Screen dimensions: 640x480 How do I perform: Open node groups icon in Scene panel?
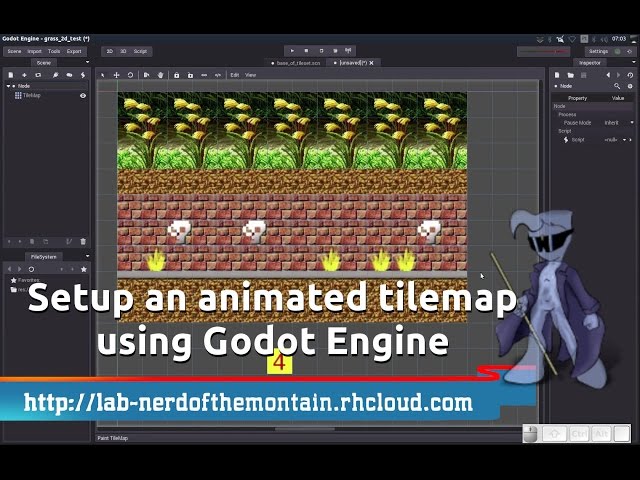point(69,75)
